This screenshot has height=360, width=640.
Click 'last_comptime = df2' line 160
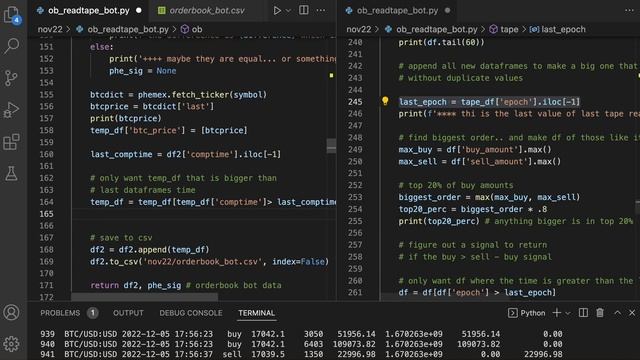185,154
